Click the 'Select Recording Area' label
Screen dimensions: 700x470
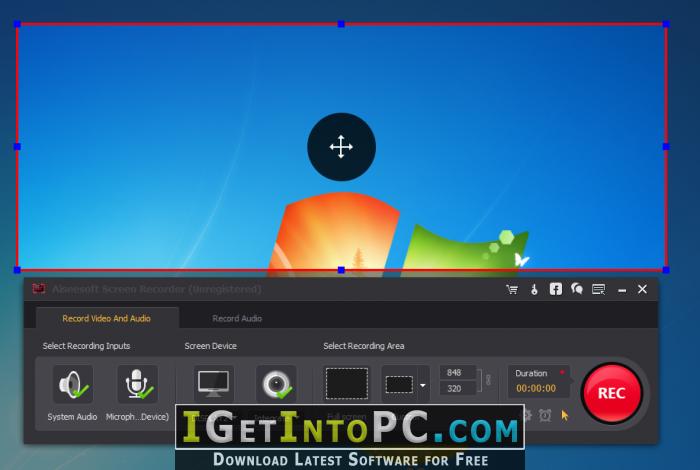[x=364, y=346]
